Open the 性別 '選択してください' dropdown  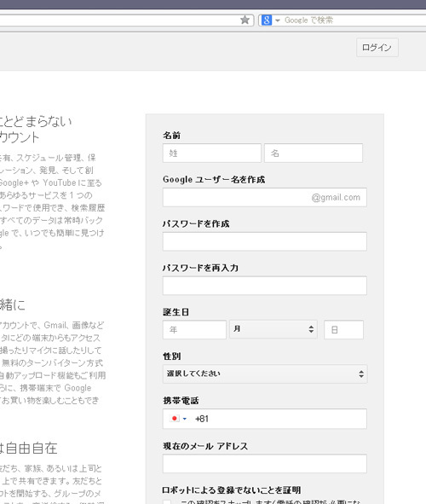(265, 374)
